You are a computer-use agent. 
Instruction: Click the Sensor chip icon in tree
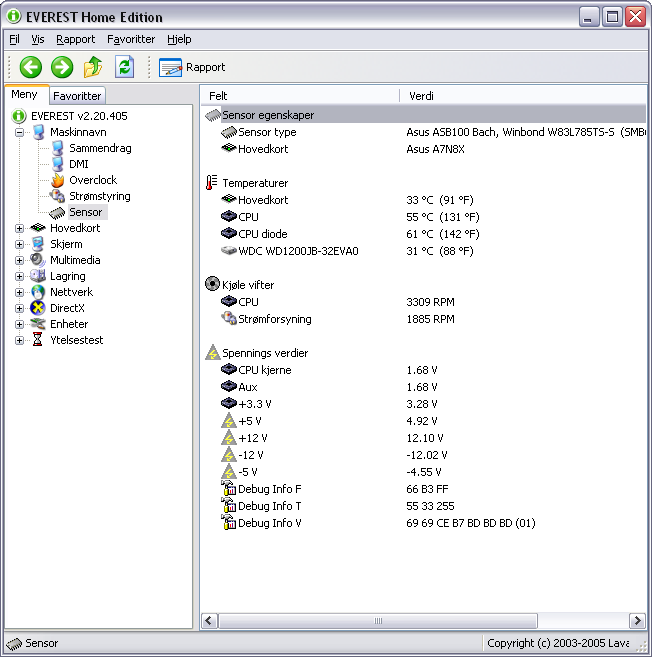coord(57,213)
